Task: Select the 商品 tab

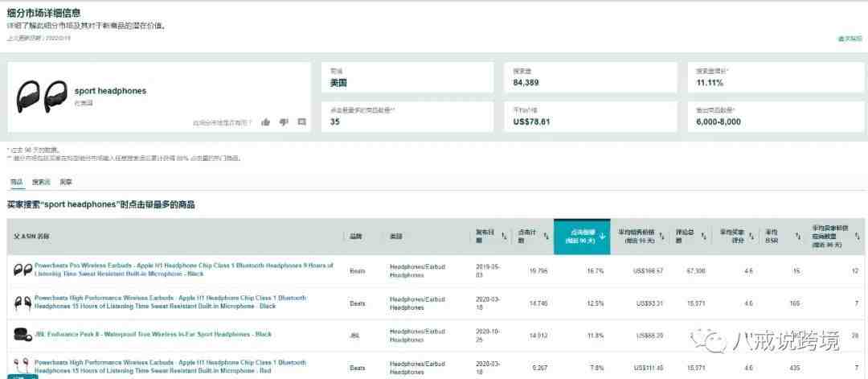Action: pos(17,182)
